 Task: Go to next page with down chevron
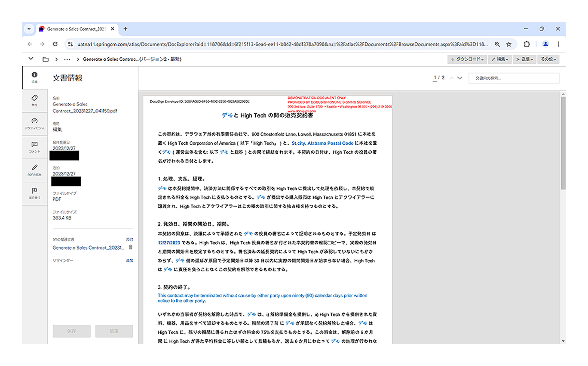click(460, 78)
